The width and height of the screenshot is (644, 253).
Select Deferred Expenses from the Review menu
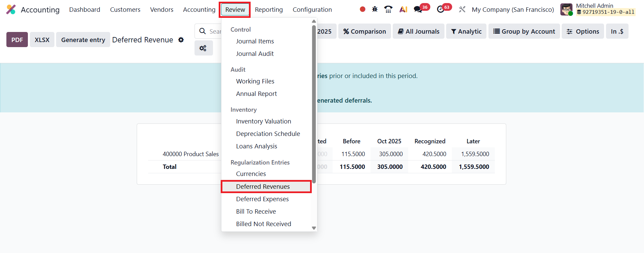click(262, 199)
